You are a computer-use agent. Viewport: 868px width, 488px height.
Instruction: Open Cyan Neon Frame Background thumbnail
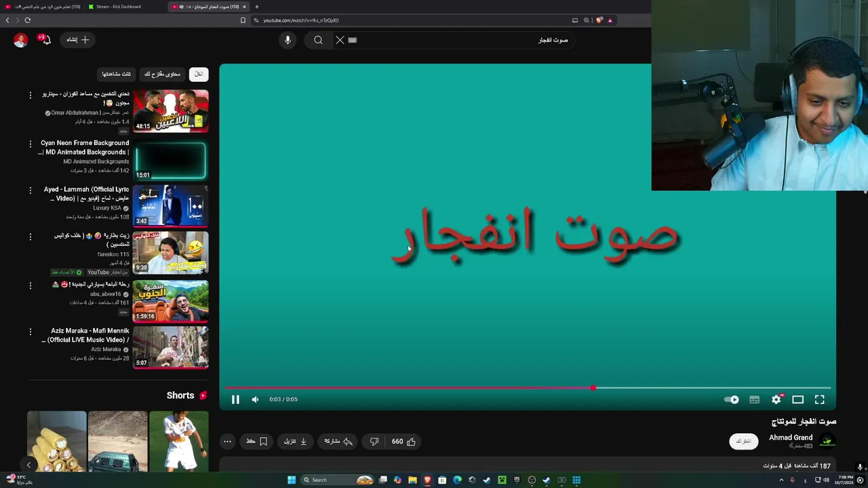(170, 160)
